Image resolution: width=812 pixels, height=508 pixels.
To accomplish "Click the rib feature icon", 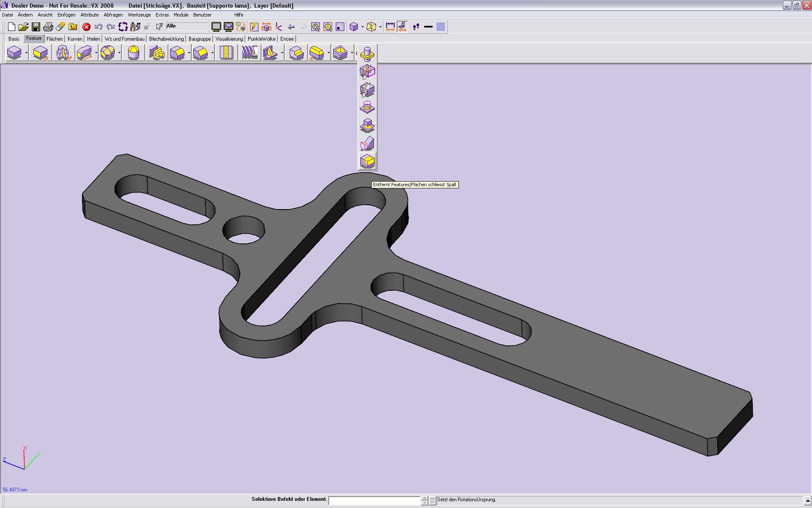I will (x=271, y=53).
